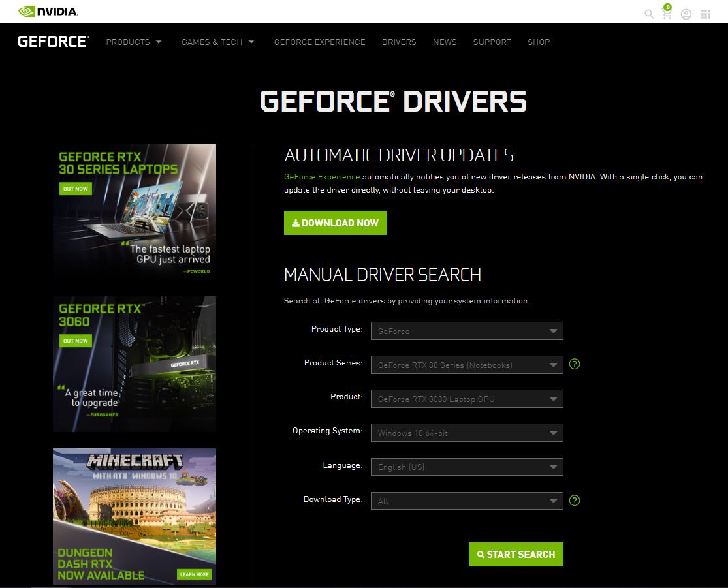Open the SUPPORT menu item
The width and height of the screenshot is (728, 588).
492,42
